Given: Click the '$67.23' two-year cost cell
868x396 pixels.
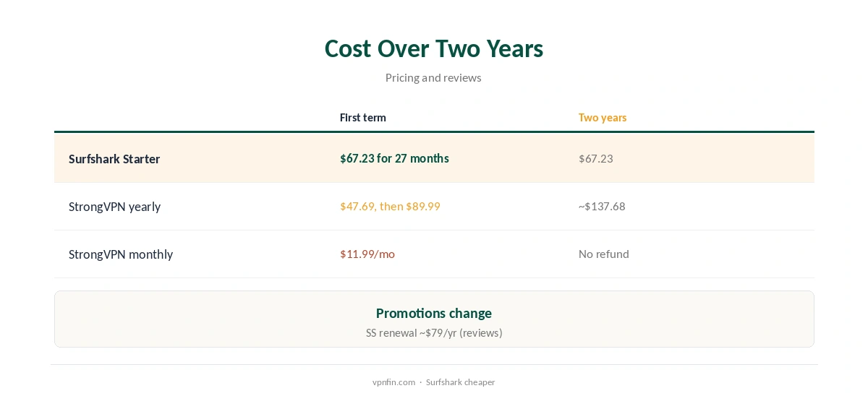Looking at the screenshot, I should pyautogui.click(x=596, y=158).
